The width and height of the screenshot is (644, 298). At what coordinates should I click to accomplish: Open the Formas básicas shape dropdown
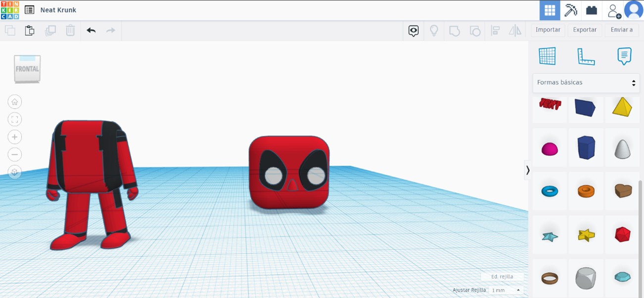tap(586, 82)
